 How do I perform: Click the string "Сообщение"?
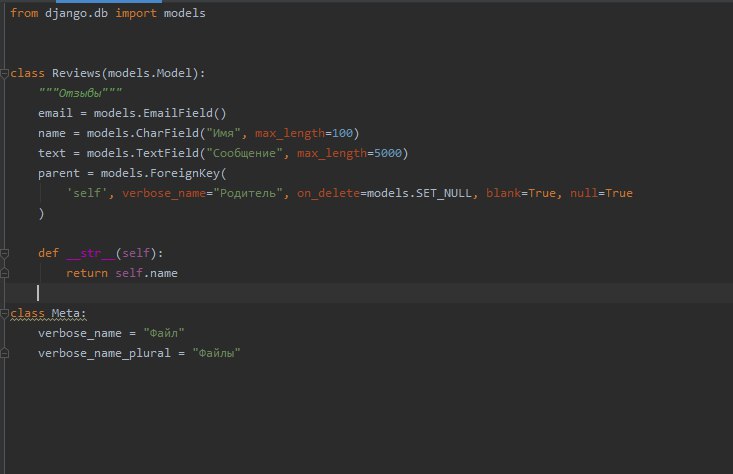(x=244, y=153)
